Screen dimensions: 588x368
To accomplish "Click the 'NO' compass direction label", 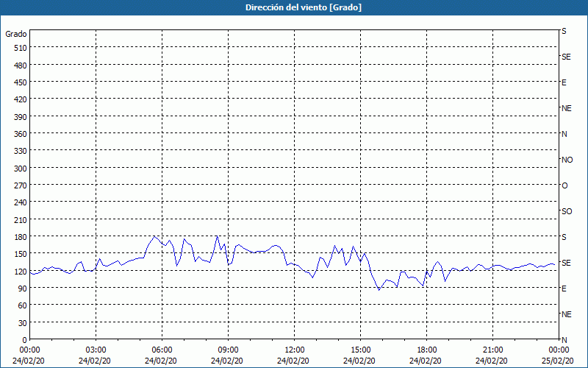I will [x=567, y=160].
